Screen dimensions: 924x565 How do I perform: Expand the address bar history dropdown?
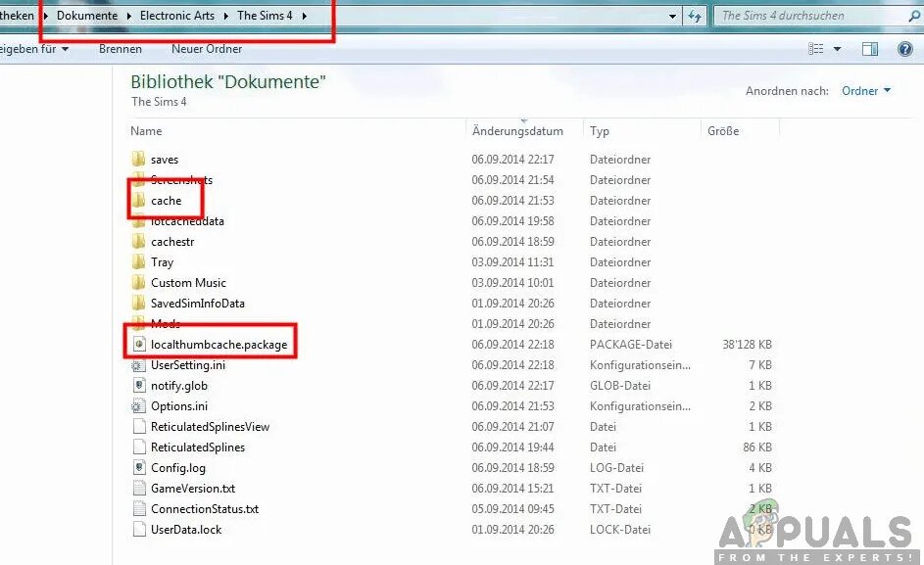(x=672, y=16)
